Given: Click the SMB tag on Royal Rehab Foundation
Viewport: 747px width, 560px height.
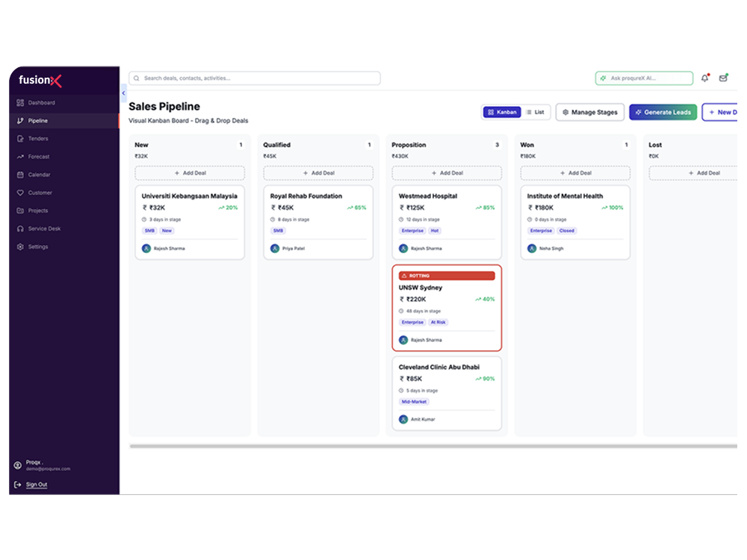Looking at the screenshot, I should (x=278, y=231).
